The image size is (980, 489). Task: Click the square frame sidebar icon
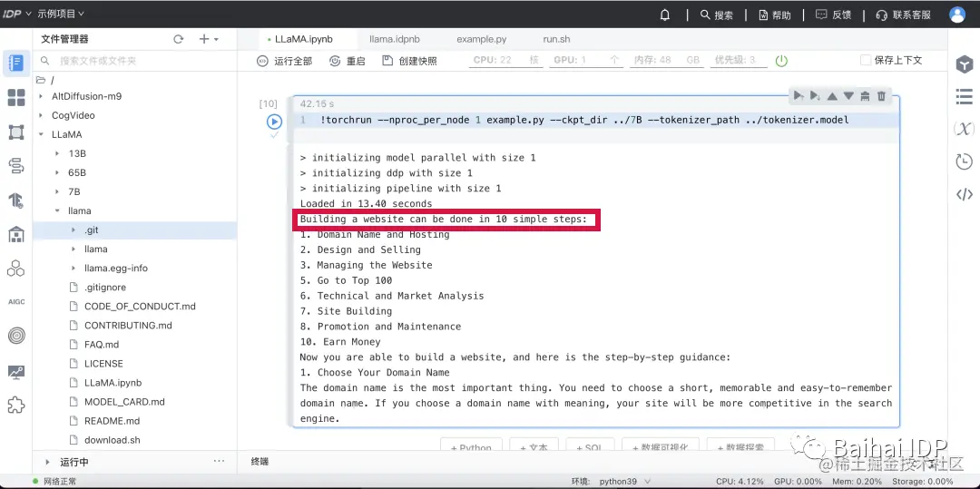coord(16,132)
